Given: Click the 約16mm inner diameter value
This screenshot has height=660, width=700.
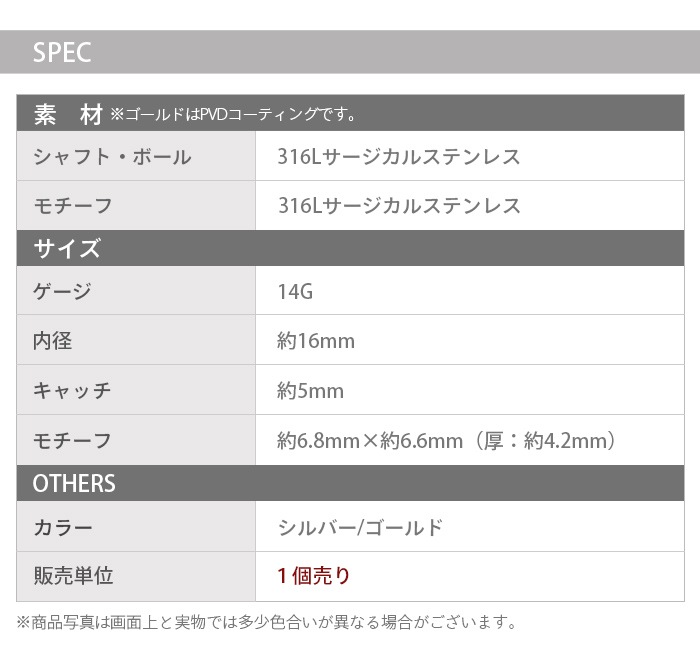Looking at the screenshot, I should coord(316,341).
